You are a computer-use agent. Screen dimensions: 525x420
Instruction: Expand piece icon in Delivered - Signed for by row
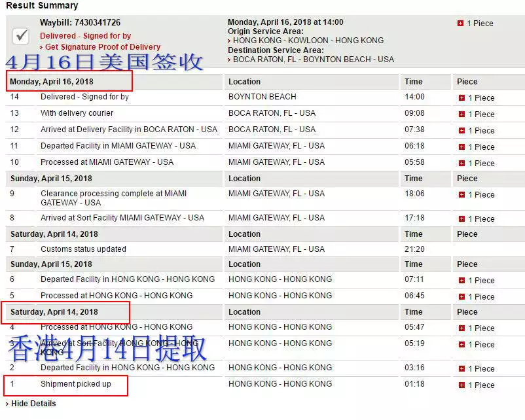tap(462, 97)
